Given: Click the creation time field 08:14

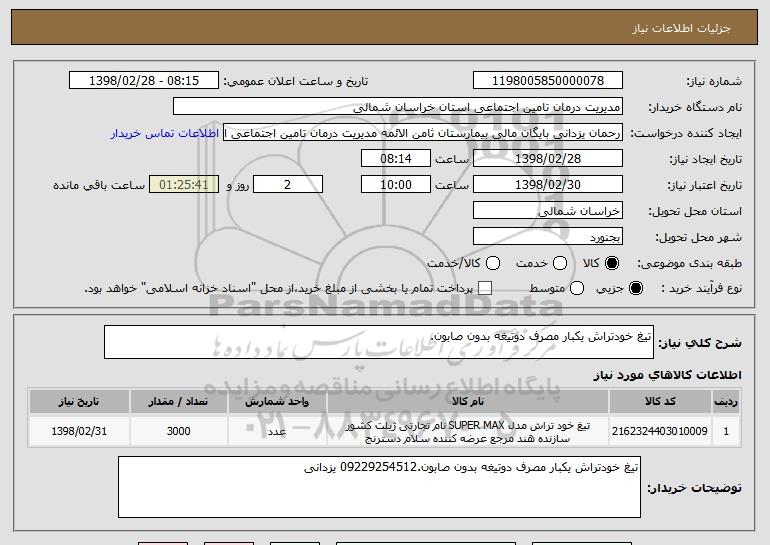Looking at the screenshot, I should (x=396, y=159).
